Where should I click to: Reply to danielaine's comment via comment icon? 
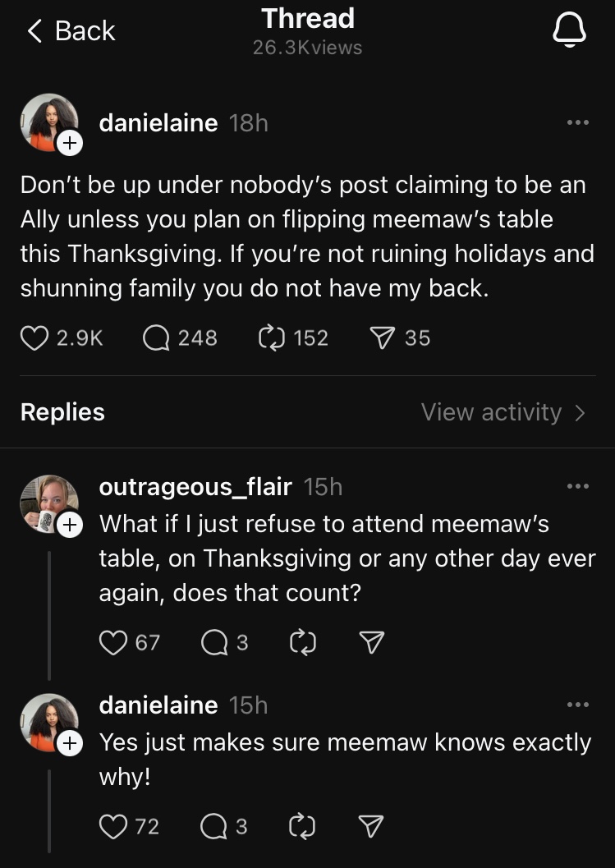[214, 826]
